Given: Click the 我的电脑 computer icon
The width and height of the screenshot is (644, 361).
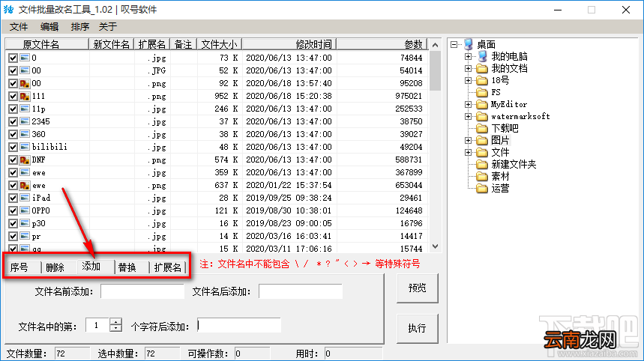Looking at the screenshot, I should point(483,56).
